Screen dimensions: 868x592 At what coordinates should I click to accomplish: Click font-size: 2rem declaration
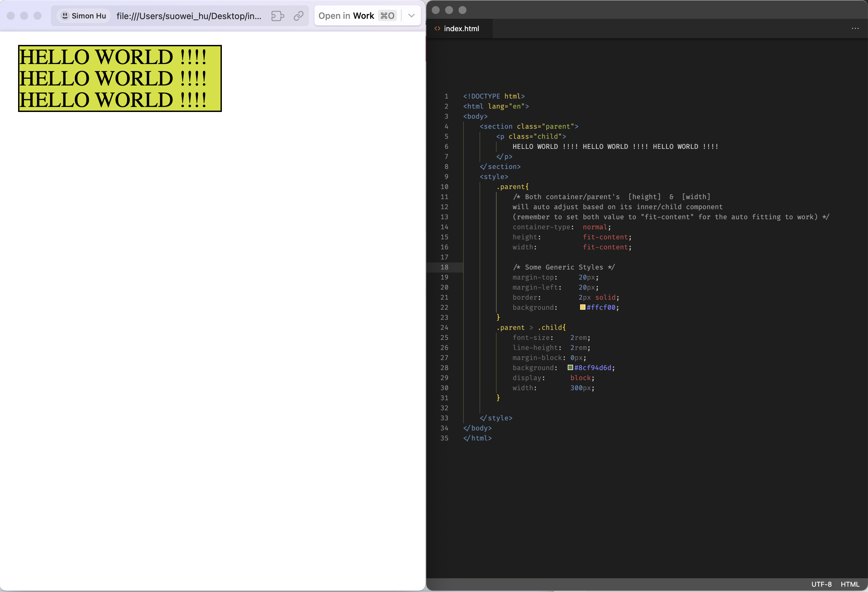pyautogui.click(x=551, y=337)
